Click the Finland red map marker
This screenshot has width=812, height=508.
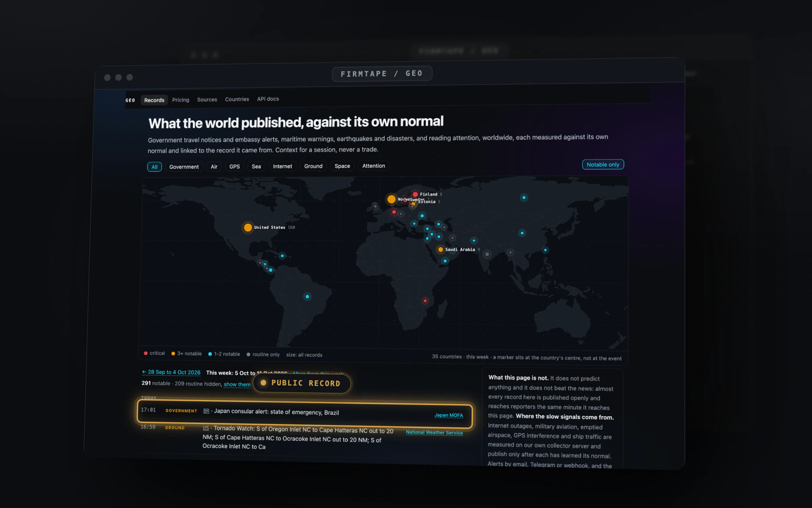(x=415, y=194)
